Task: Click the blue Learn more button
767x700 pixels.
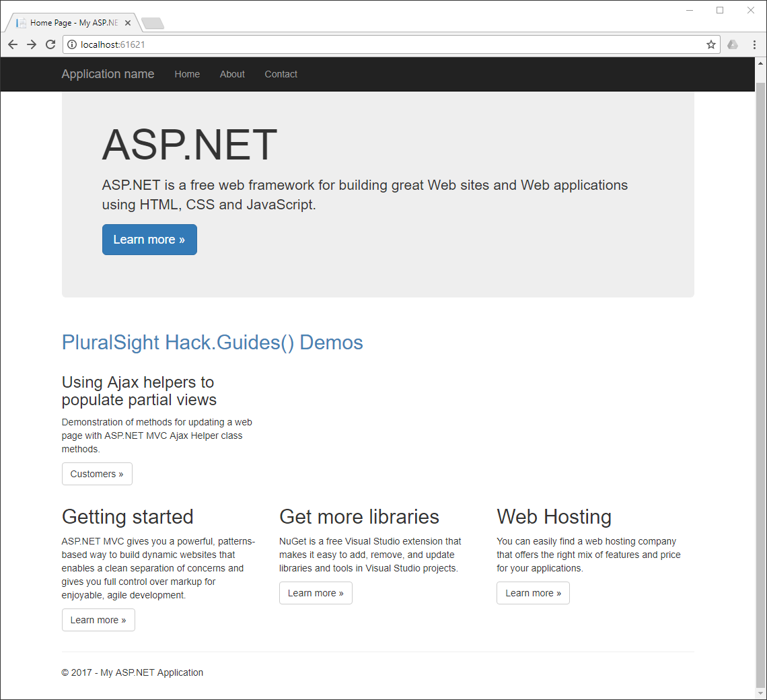Action: (x=149, y=240)
